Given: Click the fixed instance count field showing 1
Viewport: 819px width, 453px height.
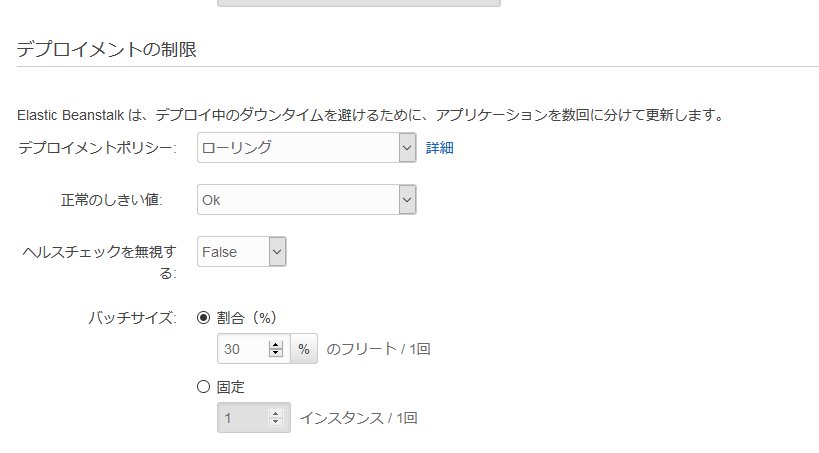Looking at the screenshot, I should (242, 418).
